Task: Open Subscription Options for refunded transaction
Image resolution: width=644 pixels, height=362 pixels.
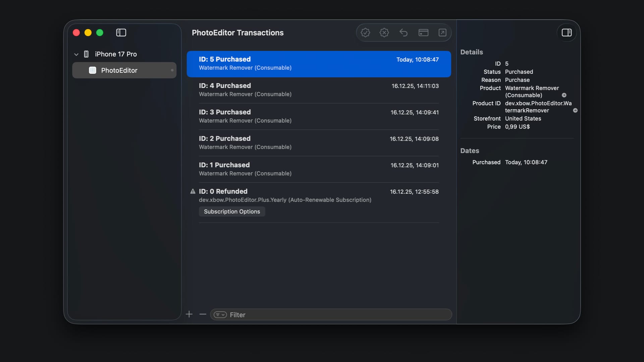Action: pyautogui.click(x=232, y=212)
